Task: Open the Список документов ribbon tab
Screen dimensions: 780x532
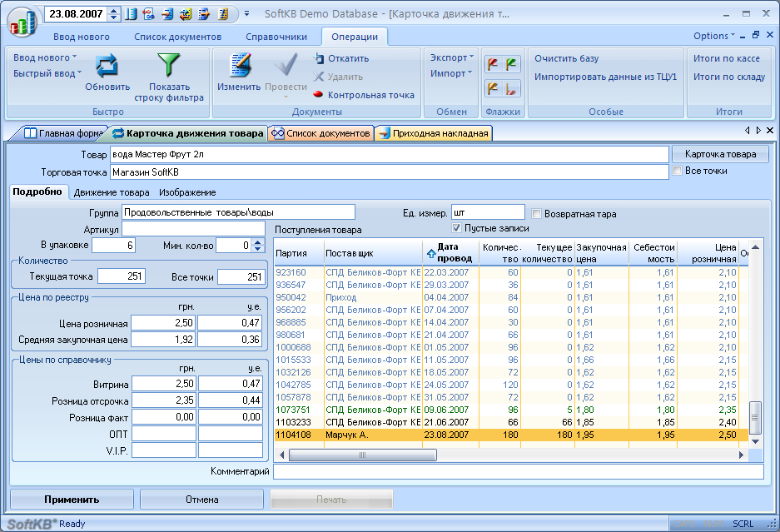Action: pos(177,37)
